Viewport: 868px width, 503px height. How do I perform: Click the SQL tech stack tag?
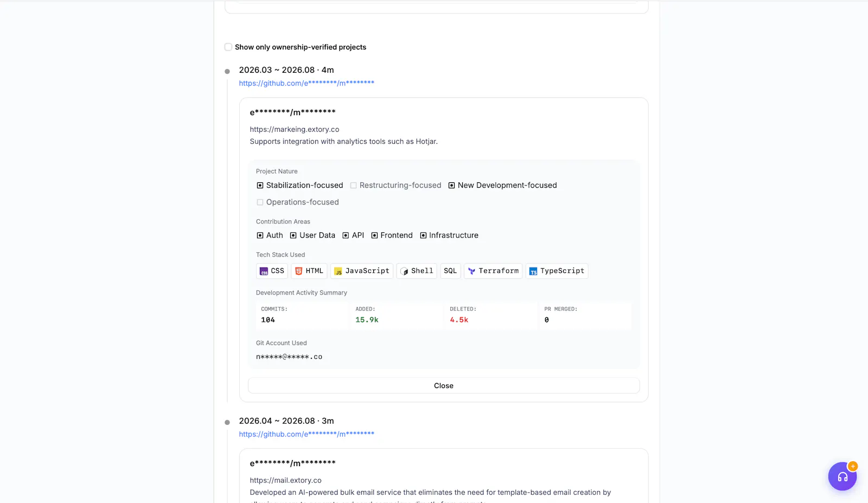pyautogui.click(x=450, y=271)
